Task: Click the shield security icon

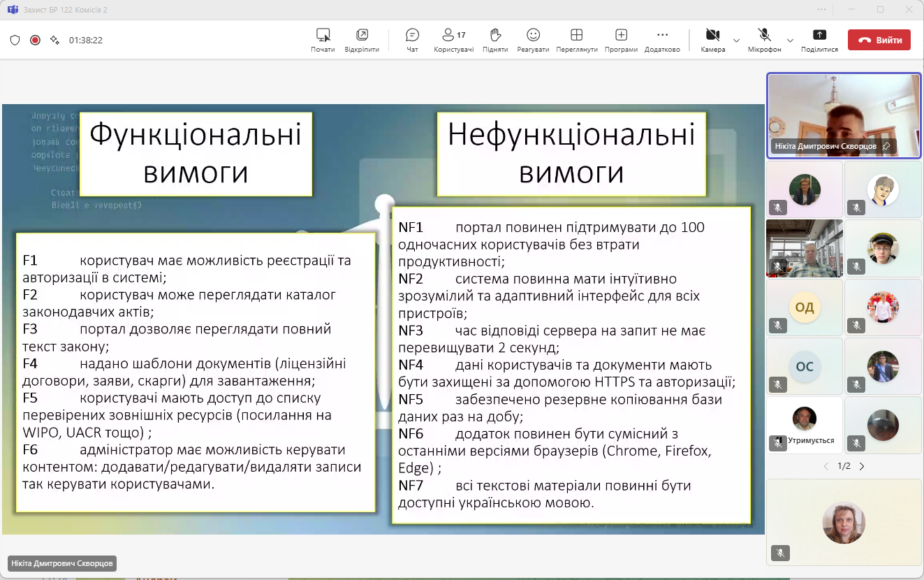Action: point(15,41)
